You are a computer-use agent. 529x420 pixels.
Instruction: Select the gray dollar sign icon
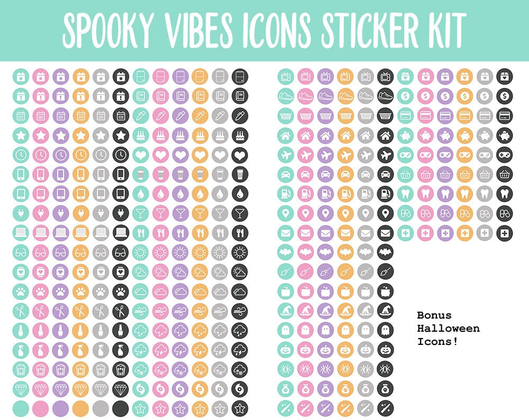[x=485, y=96]
